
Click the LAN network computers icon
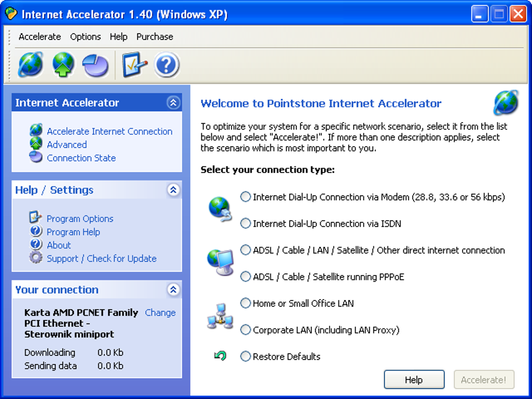tap(220, 316)
